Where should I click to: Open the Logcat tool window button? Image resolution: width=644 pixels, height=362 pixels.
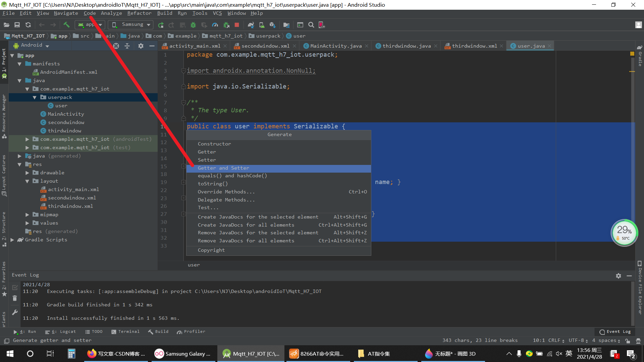61,331
